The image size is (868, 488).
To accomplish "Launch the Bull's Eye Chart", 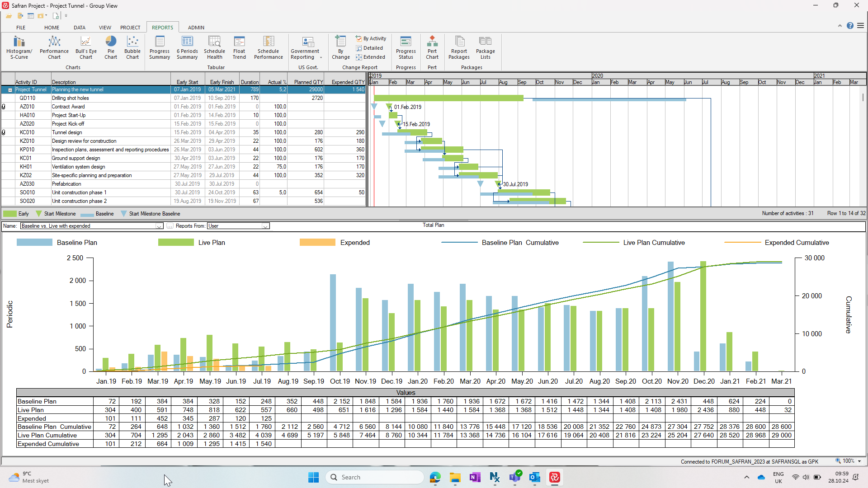I will (86, 47).
